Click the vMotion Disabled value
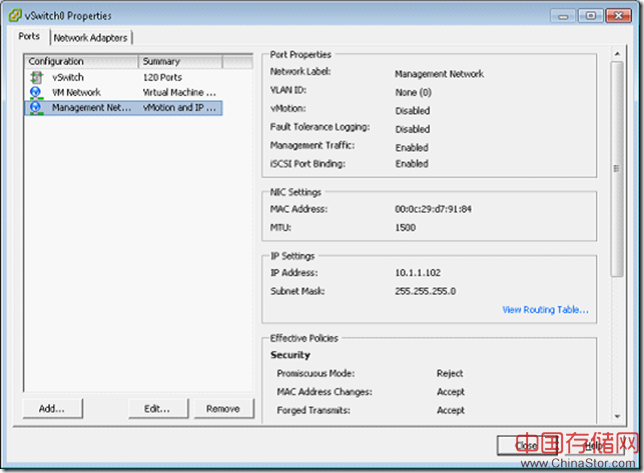This screenshot has height=473, width=644. [412, 111]
